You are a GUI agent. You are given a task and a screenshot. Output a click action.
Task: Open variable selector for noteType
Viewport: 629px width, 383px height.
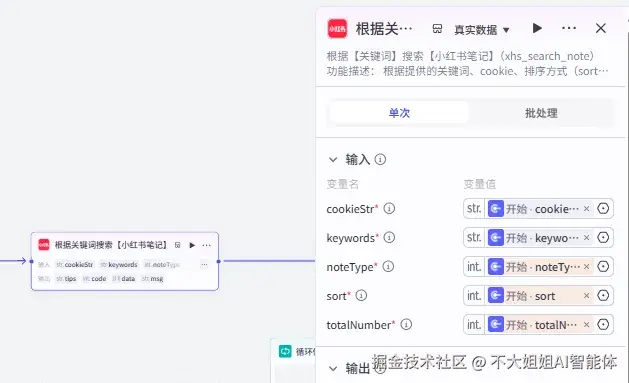(x=603, y=266)
